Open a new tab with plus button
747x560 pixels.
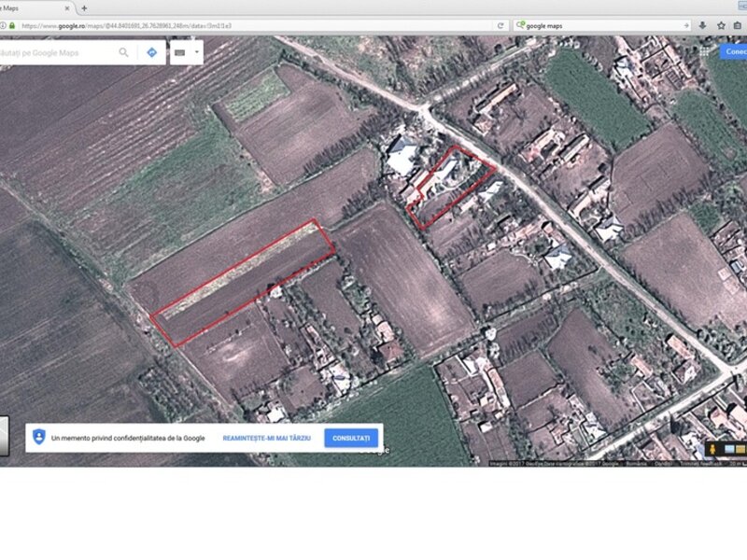(x=84, y=7)
